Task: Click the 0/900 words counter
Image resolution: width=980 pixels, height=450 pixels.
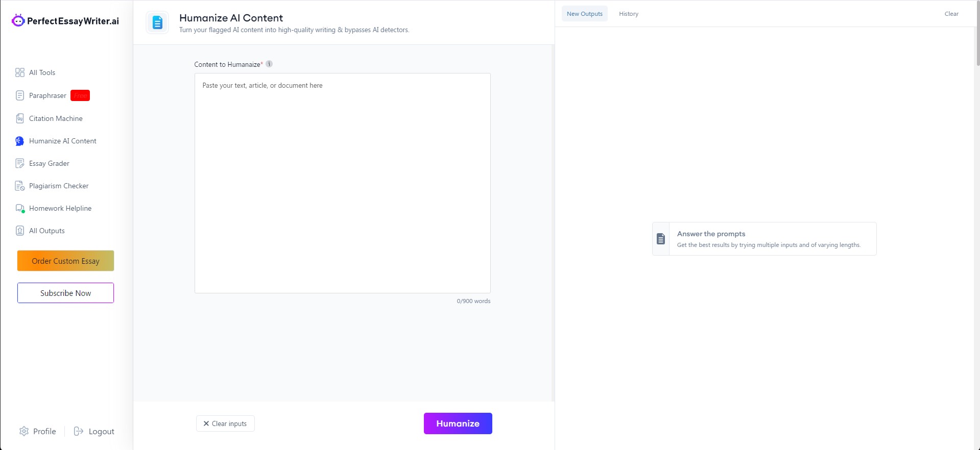Action: click(x=473, y=301)
